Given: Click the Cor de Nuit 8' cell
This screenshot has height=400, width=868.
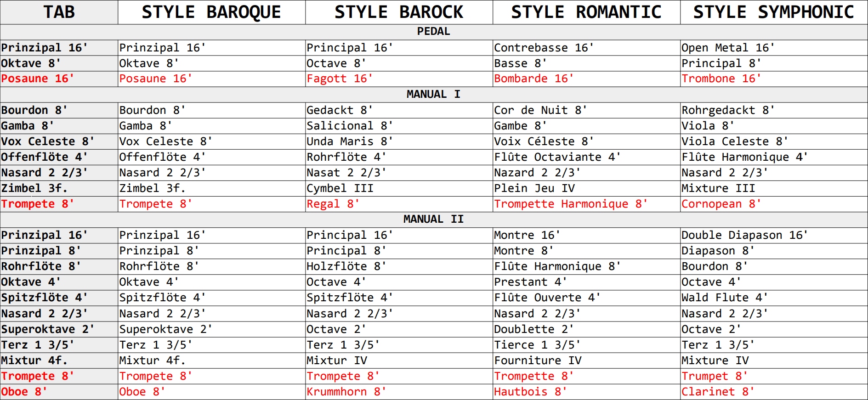Looking at the screenshot, I should point(540,110).
